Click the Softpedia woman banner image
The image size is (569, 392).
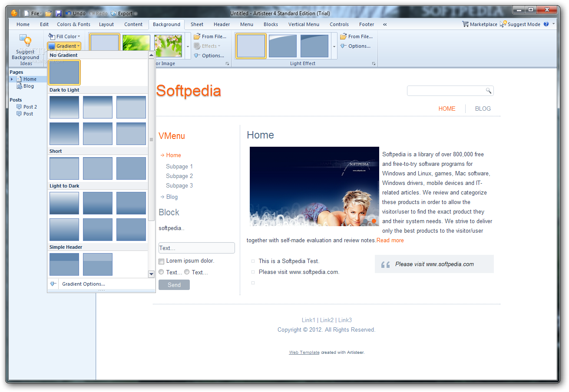[x=314, y=187]
